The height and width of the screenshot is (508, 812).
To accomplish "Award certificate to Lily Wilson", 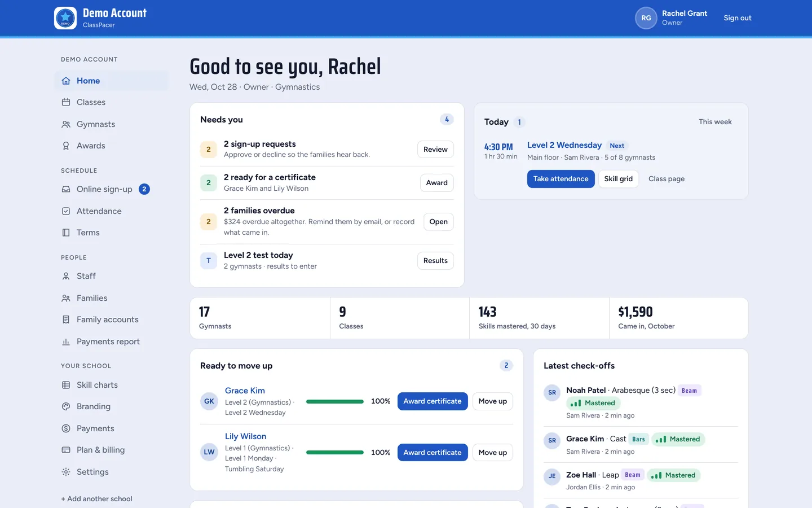I will [x=433, y=452].
